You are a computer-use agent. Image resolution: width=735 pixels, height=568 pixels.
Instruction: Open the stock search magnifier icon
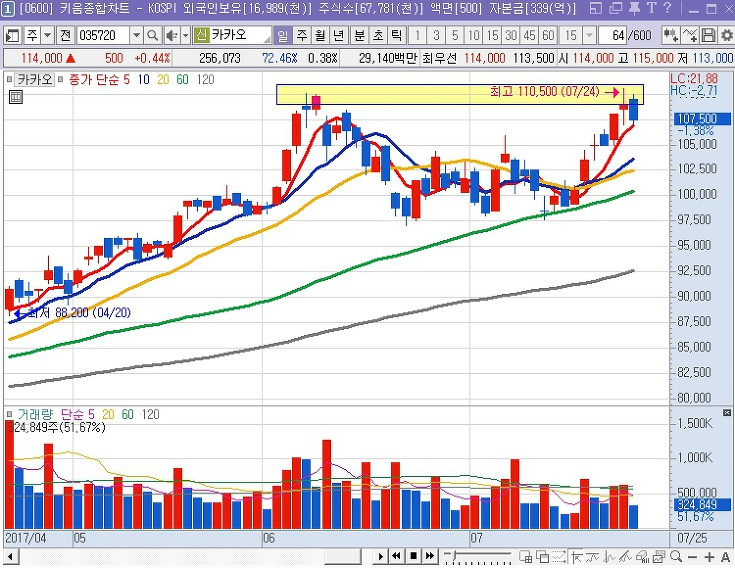coord(152,35)
